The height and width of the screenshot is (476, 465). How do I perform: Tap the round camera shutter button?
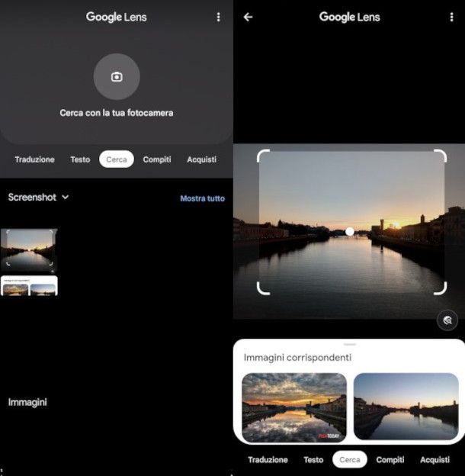tap(117, 77)
